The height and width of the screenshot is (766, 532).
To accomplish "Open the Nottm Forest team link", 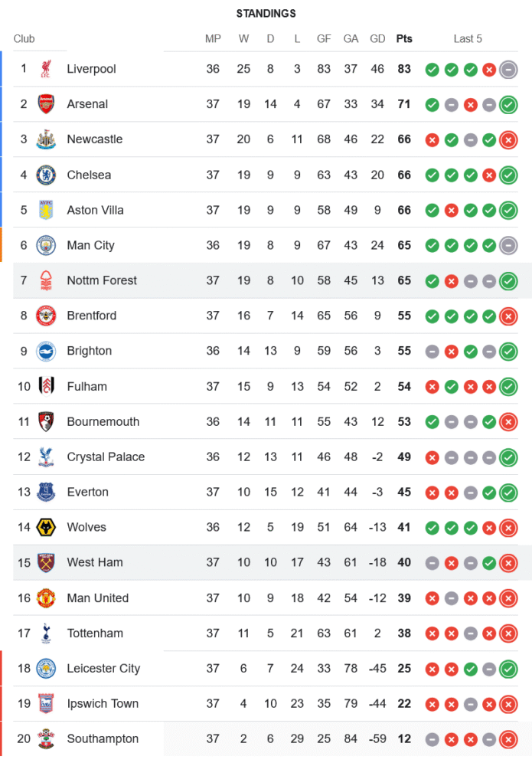I will 102,280.
